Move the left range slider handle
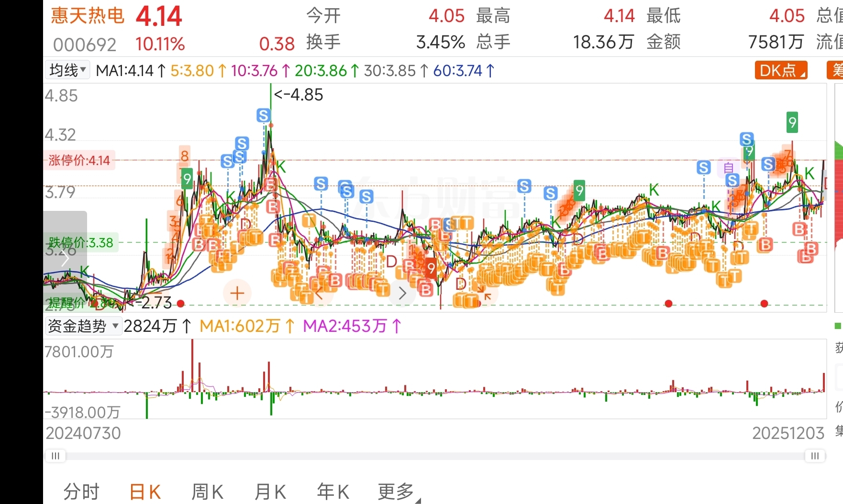 point(55,456)
